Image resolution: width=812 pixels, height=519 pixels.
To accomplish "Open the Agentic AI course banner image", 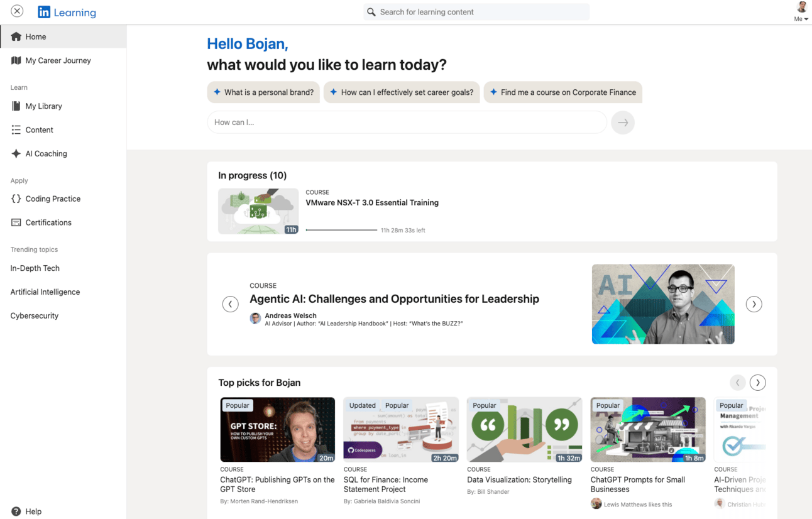I will [x=663, y=304].
